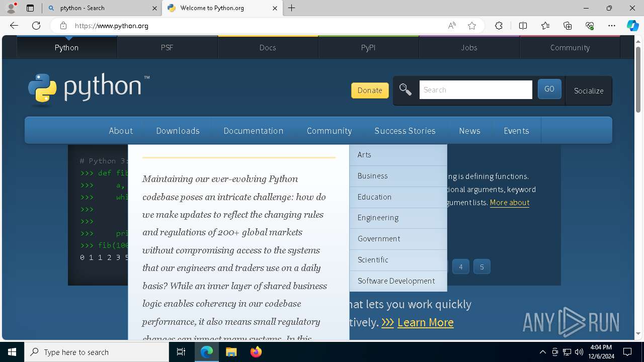644x362 pixels.
Task: Click the yellow Donate button
Action: coord(370,90)
